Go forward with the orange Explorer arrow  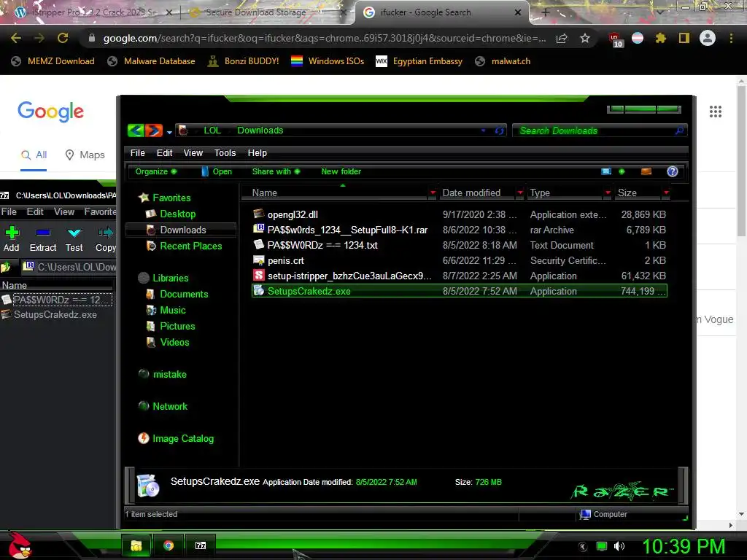(x=154, y=130)
